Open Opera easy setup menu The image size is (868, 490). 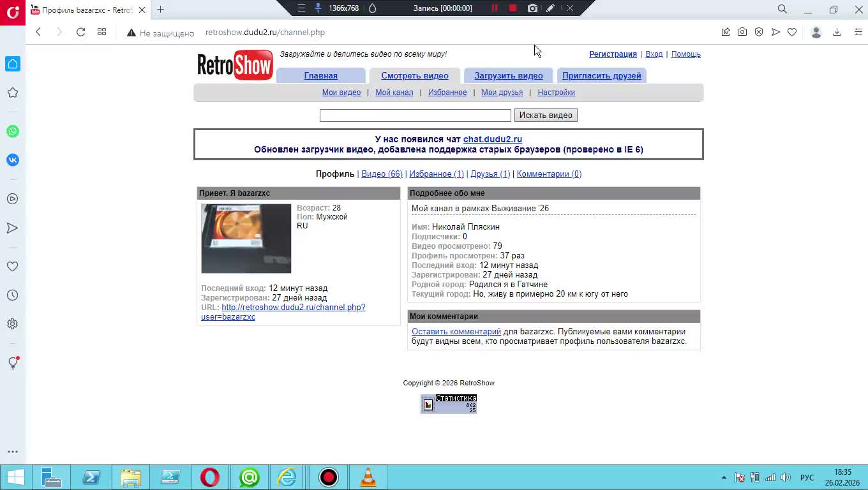(858, 32)
